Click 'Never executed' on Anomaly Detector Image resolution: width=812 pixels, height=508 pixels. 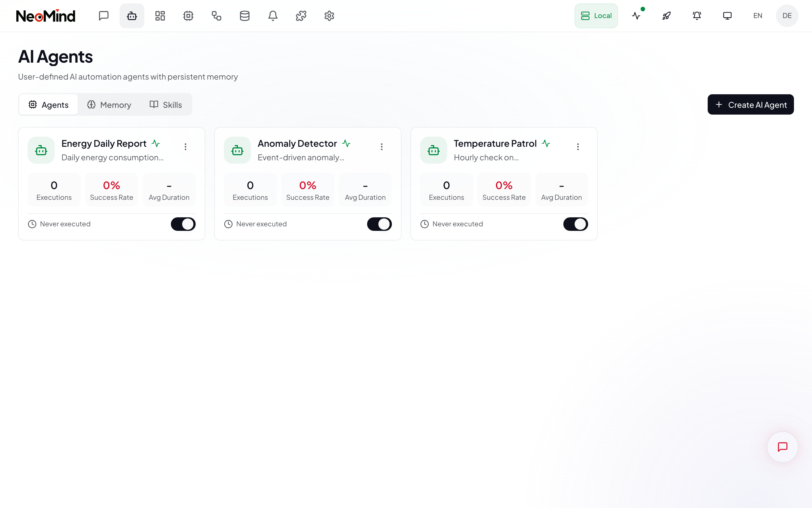click(261, 224)
